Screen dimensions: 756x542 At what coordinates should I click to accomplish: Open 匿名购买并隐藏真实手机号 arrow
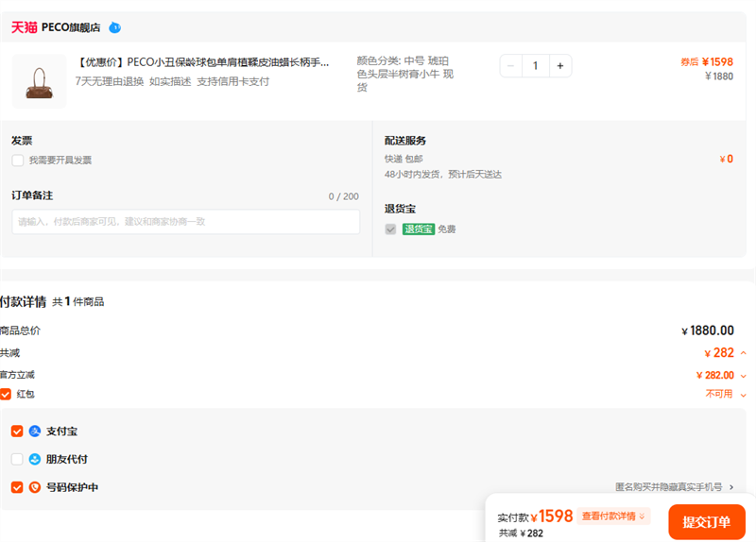click(x=730, y=487)
